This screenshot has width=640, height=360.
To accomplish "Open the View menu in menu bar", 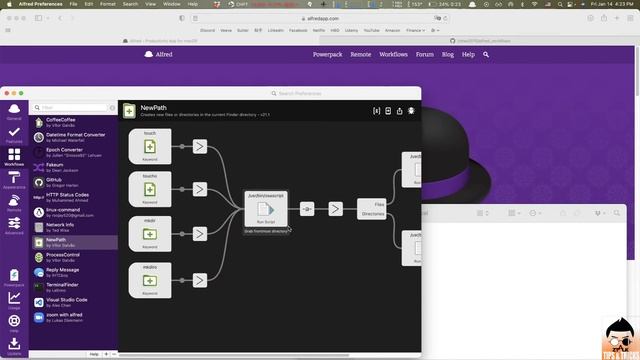I will [x=151, y=4].
